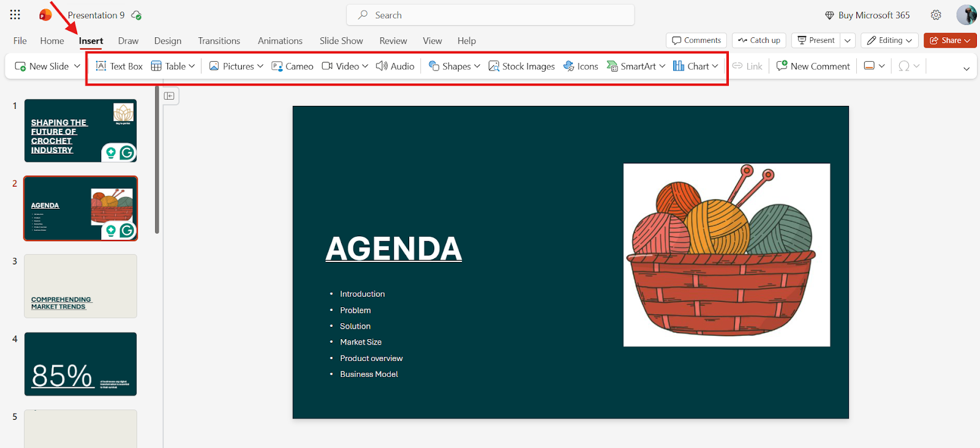Open Stock Images

522,66
